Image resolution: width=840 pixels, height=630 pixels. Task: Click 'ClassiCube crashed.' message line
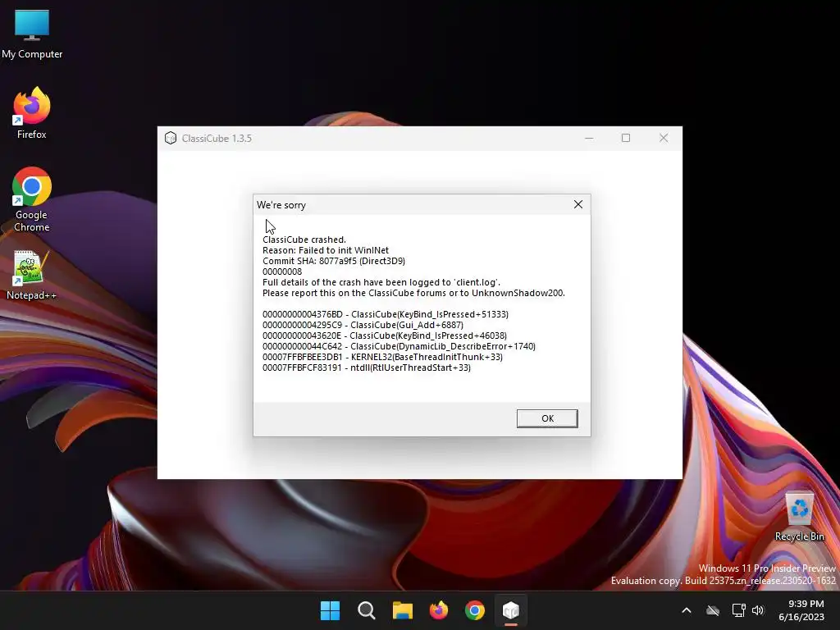click(304, 240)
